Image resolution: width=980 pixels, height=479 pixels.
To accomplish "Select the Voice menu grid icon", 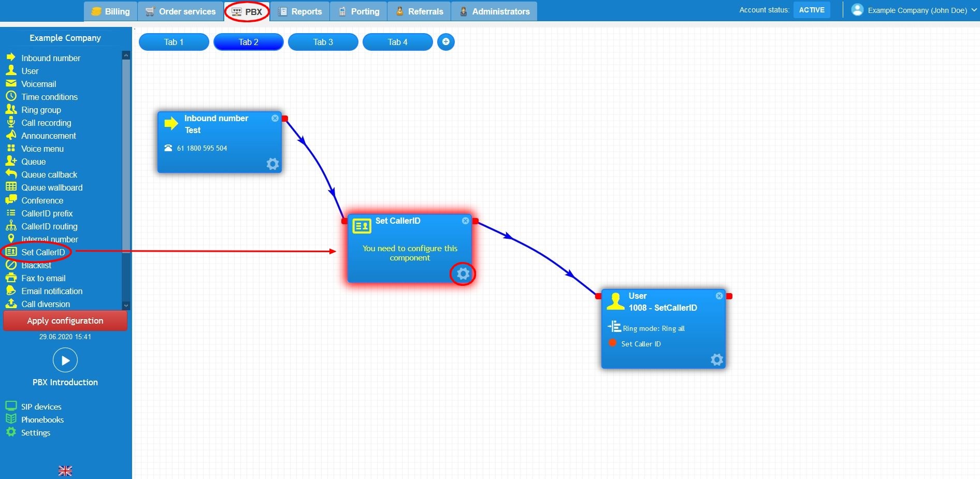I will click(11, 148).
